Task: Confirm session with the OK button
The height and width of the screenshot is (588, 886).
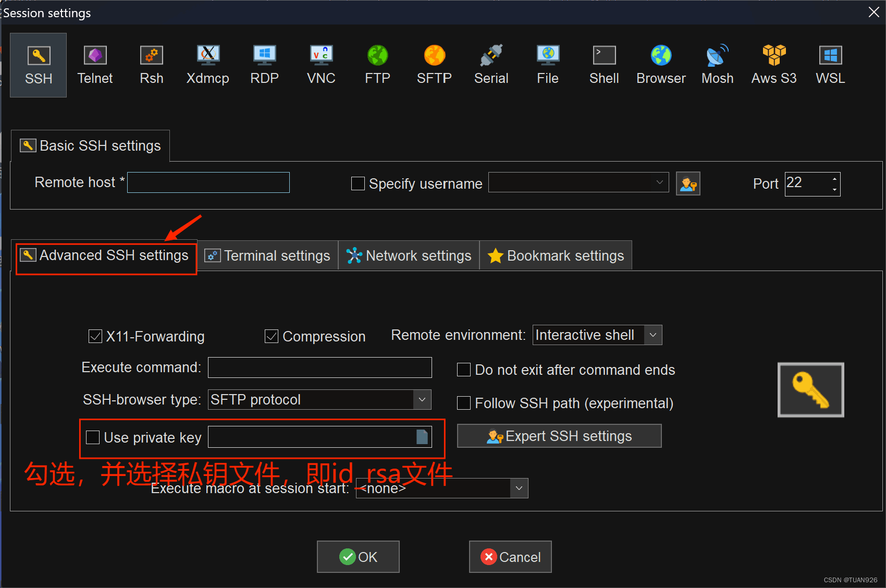Action: pos(358,557)
